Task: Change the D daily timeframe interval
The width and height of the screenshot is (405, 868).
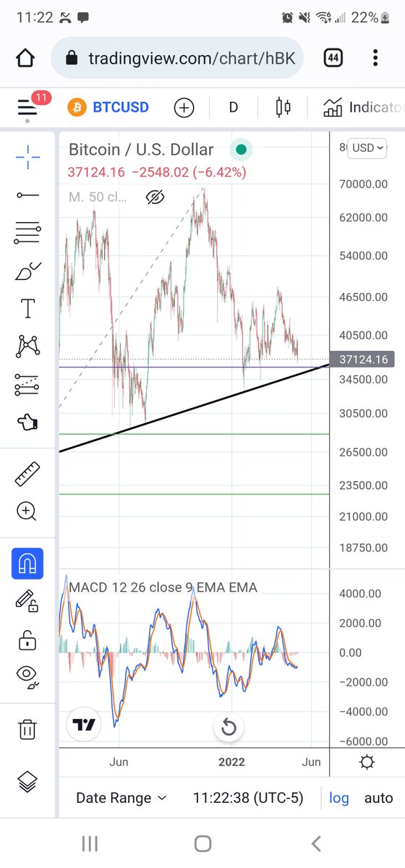Action: 233,108
